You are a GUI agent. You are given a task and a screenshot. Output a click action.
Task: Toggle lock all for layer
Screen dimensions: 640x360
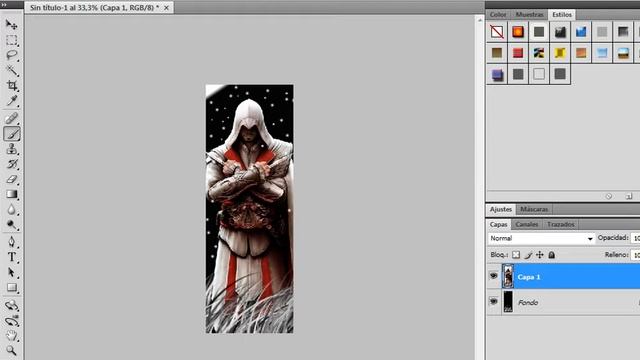pos(551,255)
